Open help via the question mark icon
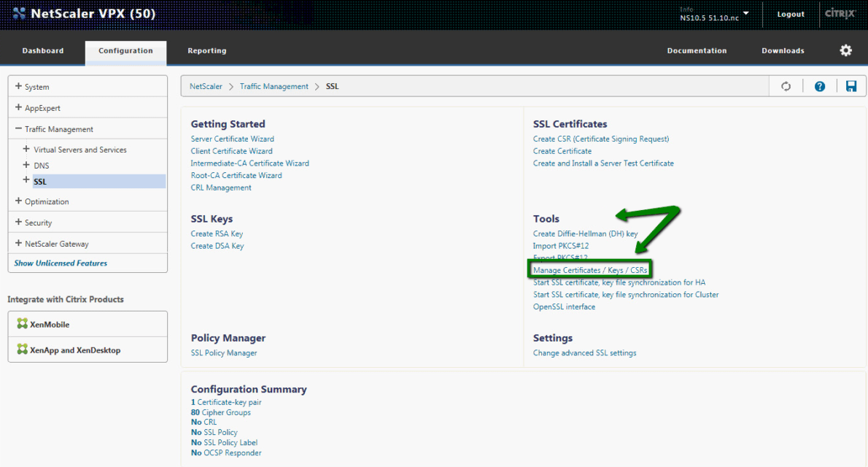Screen dimensions: 868x467 pos(819,85)
